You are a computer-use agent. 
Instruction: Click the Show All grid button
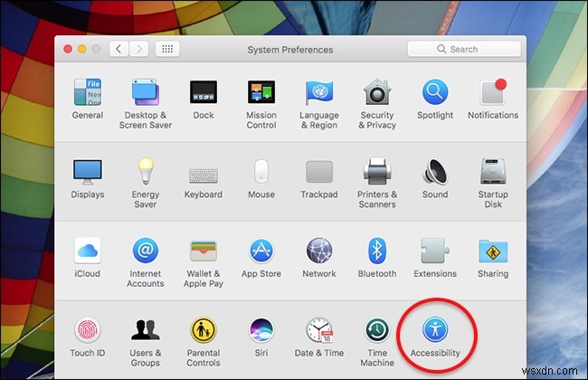(x=167, y=49)
